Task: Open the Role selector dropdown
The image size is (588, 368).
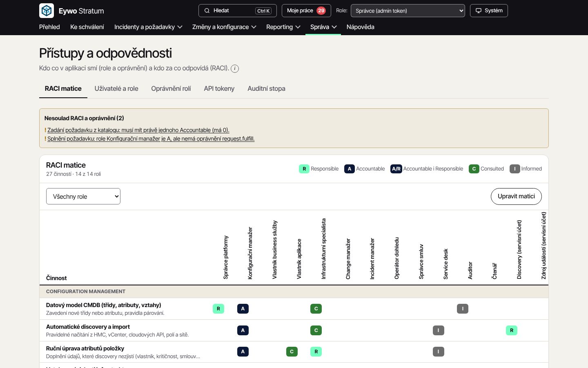Action: 408,11
